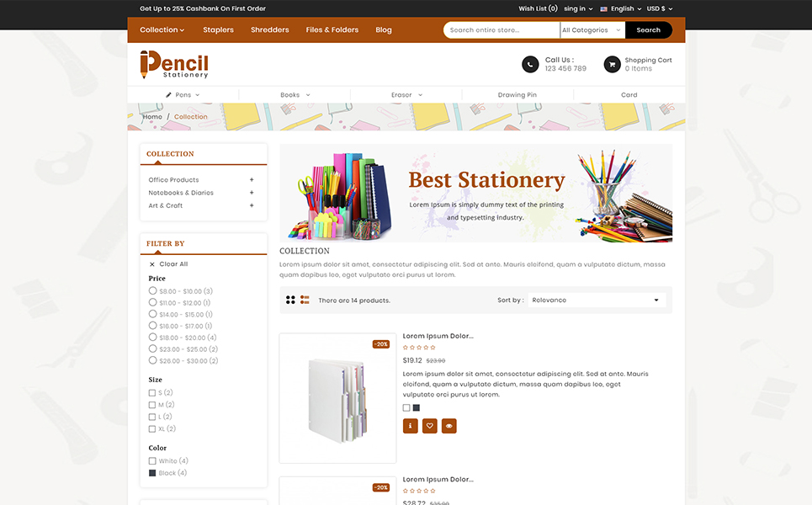Click the search entire store field
812x505 pixels.
click(502, 30)
